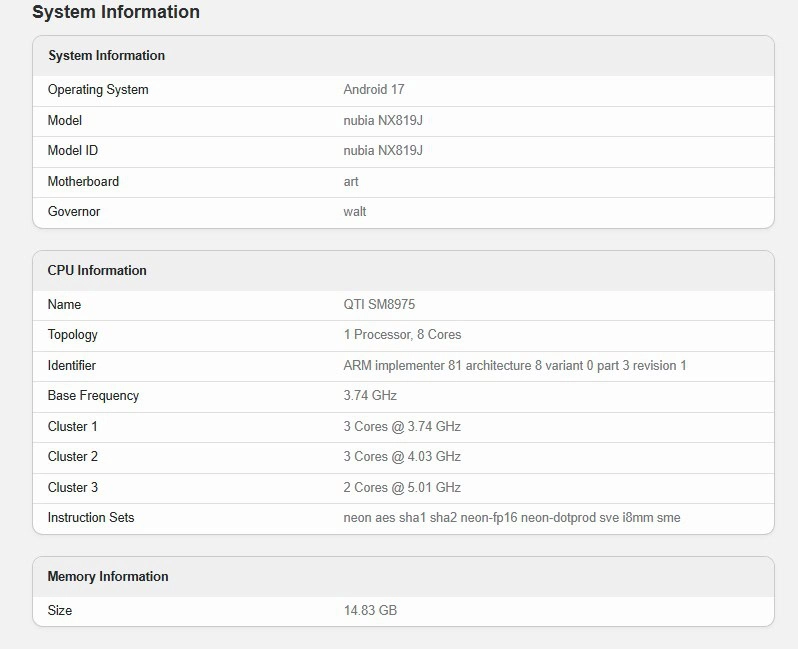Click the 'Identifier' label
The image size is (798, 649).
tap(72, 365)
